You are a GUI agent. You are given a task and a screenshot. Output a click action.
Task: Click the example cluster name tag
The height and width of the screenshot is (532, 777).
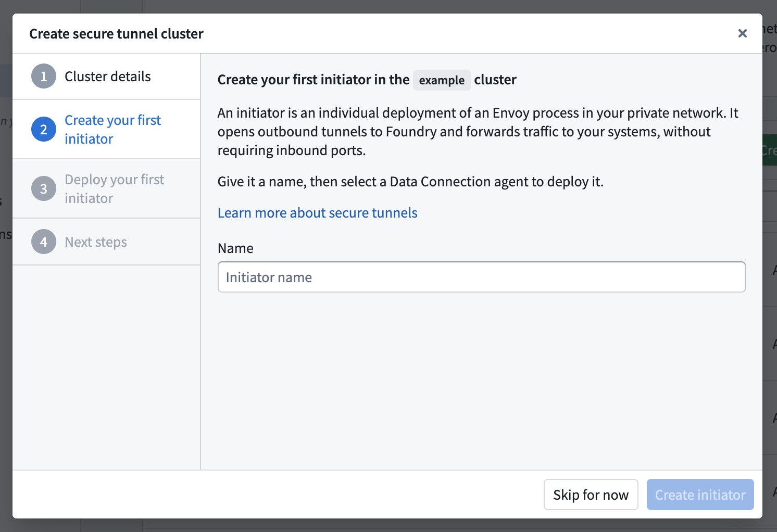tap(442, 80)
